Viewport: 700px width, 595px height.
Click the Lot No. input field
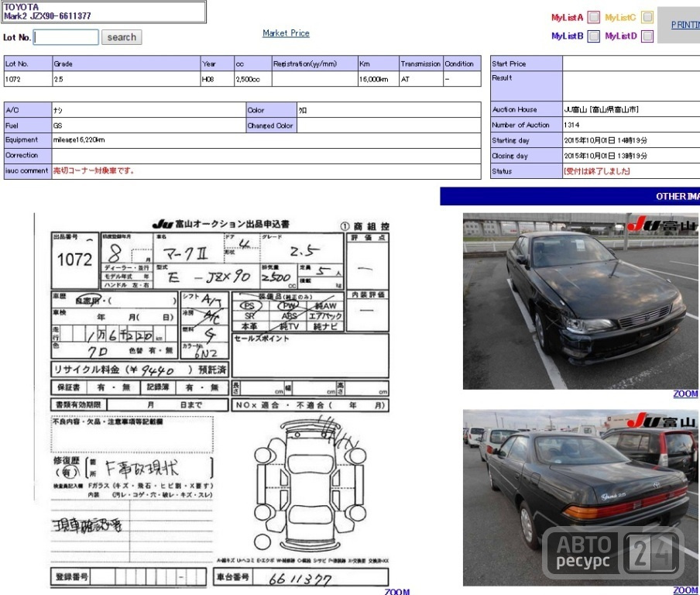66,37
